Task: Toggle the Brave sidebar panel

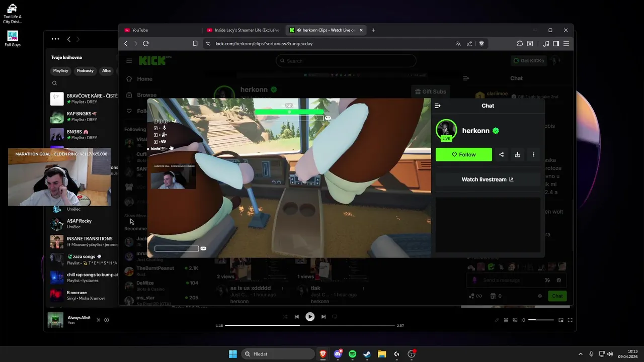Action: pyautogui.click(x=556, y=44)
